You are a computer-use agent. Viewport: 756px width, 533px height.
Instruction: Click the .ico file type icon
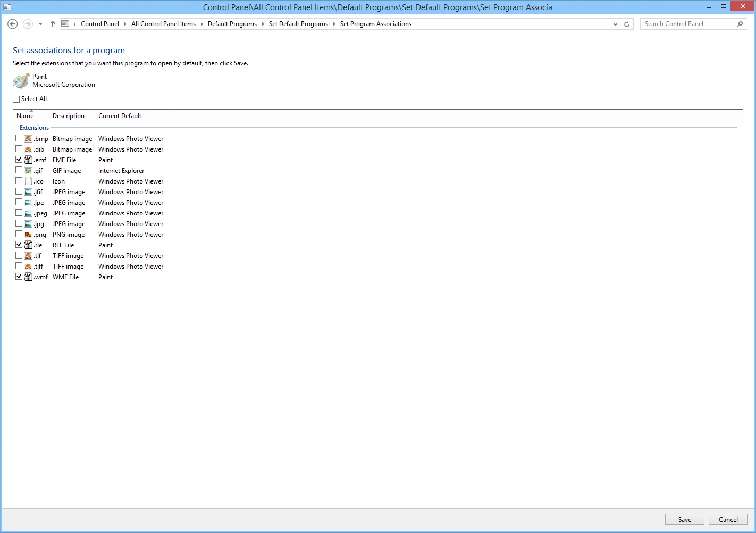[28, 181]
